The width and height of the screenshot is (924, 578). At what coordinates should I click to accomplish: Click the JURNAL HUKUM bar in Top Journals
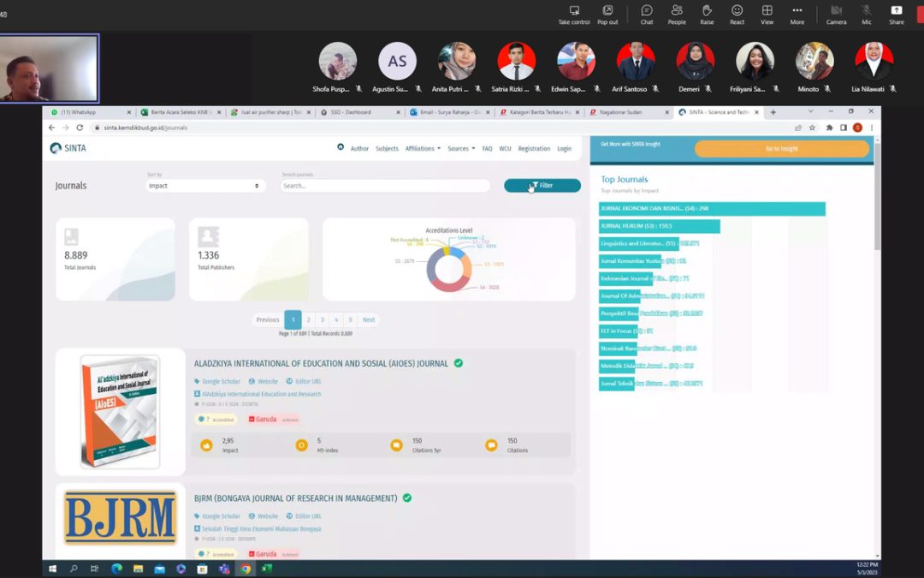pos(660,226)
